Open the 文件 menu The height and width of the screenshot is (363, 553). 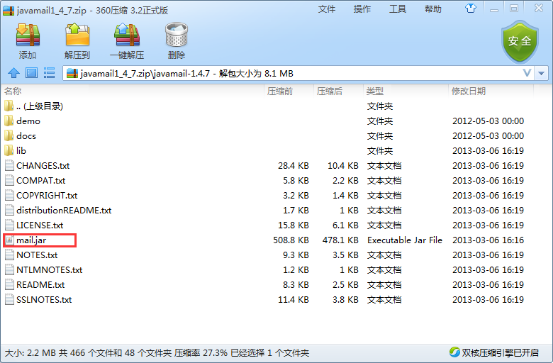pyautogui.click(x=327, y=9)
